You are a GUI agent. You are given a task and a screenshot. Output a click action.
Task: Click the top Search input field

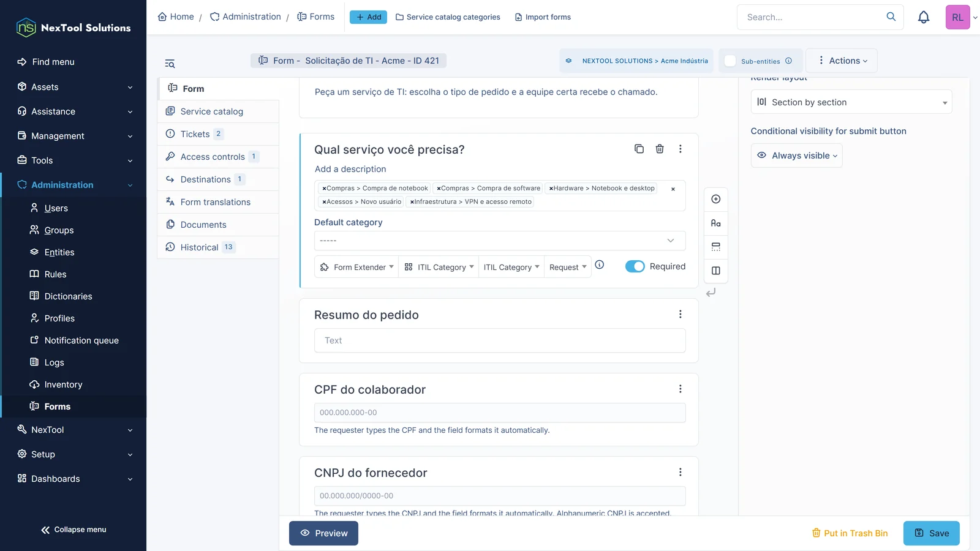tap(812, 17)
